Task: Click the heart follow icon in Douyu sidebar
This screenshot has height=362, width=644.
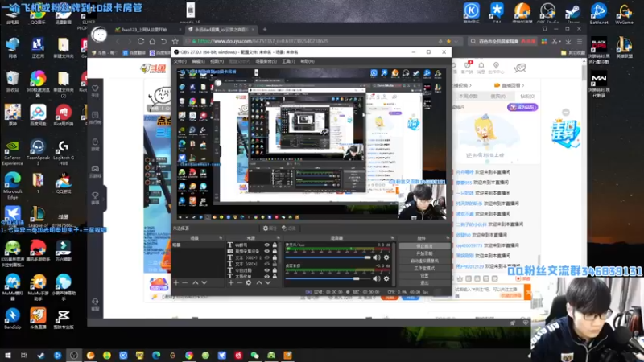Action: (95, 88)
